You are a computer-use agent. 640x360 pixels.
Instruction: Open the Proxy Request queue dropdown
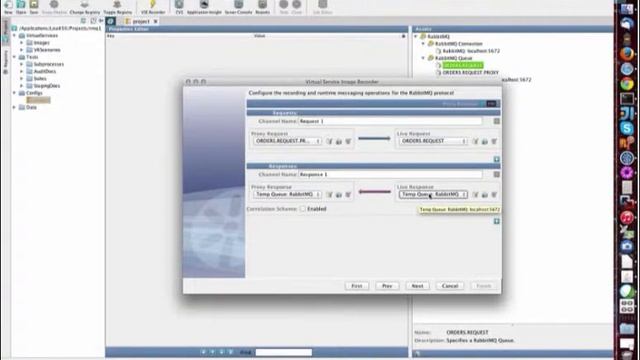(x=287, y=141)
